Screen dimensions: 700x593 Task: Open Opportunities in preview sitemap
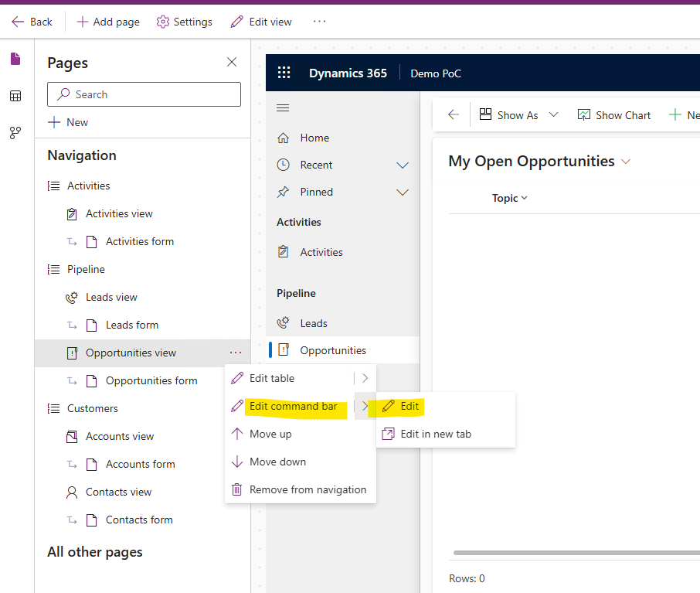tap(342, 350)
